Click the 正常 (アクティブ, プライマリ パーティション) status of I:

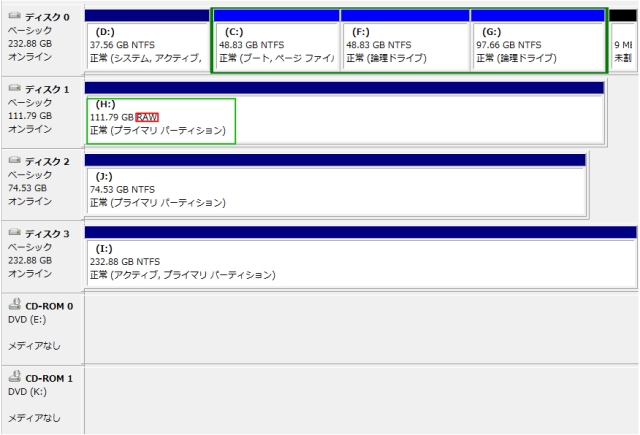tap(183, 275)
